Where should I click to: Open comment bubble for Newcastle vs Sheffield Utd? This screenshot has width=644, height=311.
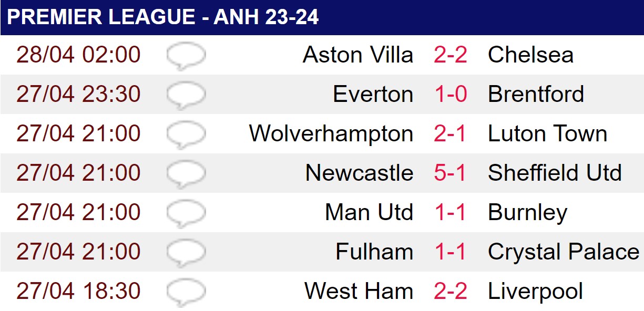(186, 174)
